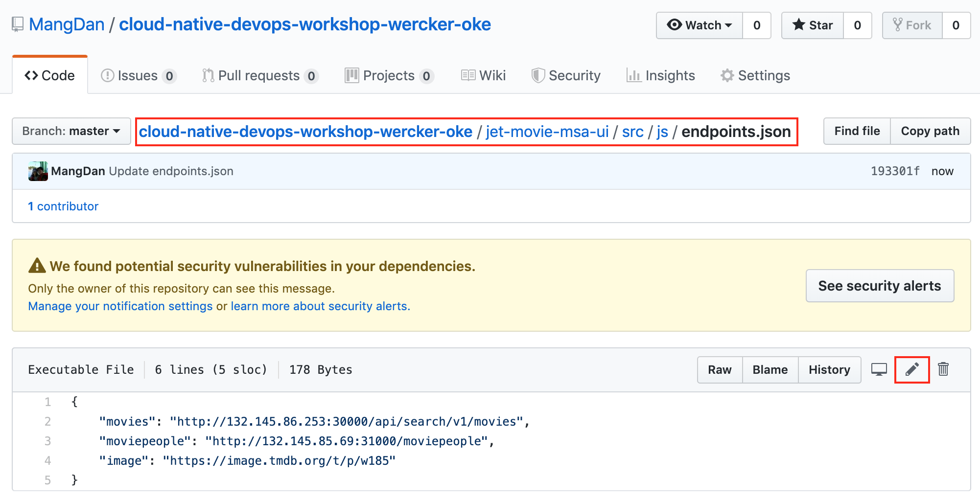
Task: Open the Security tab
Action: tap(566, 75)
